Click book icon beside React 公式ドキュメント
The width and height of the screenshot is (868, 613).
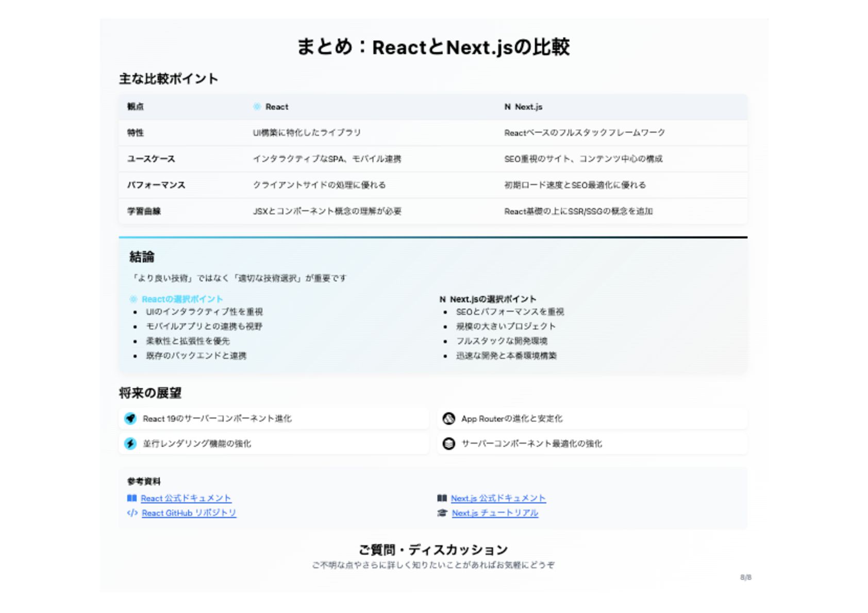[x=132, y=498]
